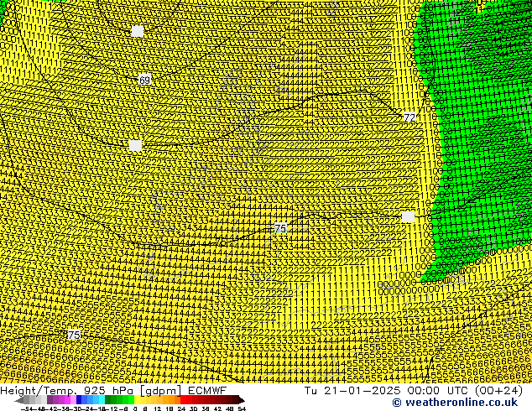Click the 72 contour height label
This screenshot has height=411, width=532.
coord(409,117)
